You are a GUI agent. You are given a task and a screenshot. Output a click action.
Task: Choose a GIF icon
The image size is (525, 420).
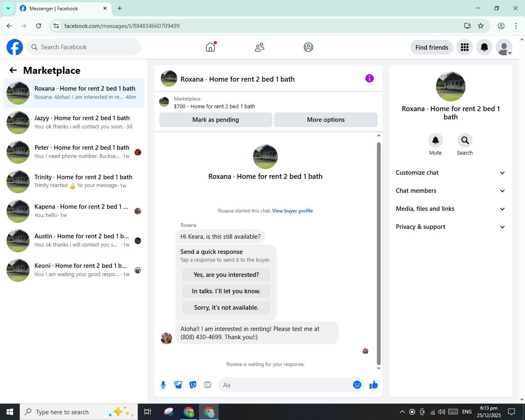point(208,385)
